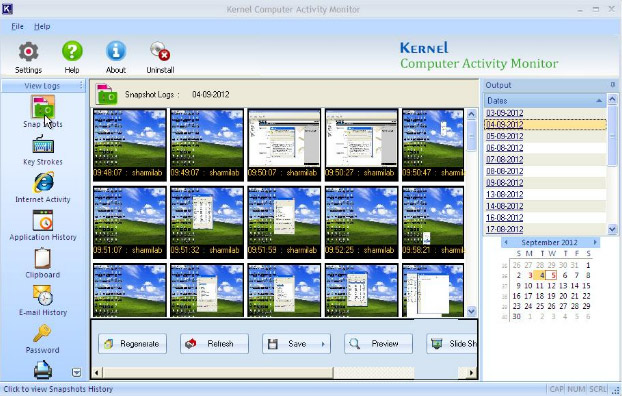The width and height of the screenshot is (622, 396).
Task: Go to next month in calendar
Action: click(x=595, y=242)
